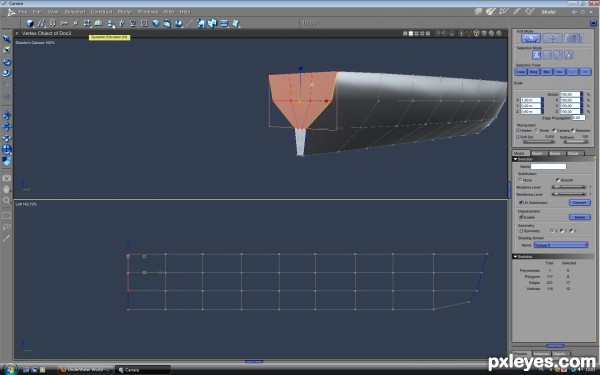This screenshot has height=375, width=600.
Task: Open the Edit menu
Action: pos(37,12)
